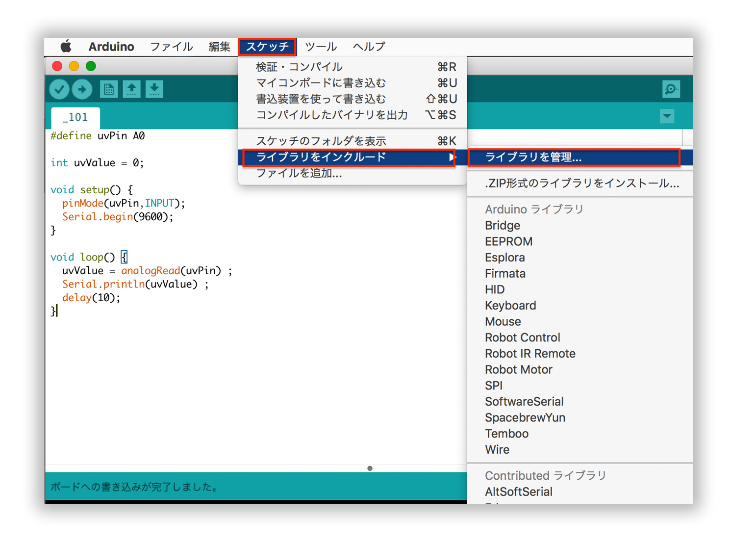Screen dimensions: 756x543
Task: Open the tab options dropdown arrow
Action: tap(667, 116)
